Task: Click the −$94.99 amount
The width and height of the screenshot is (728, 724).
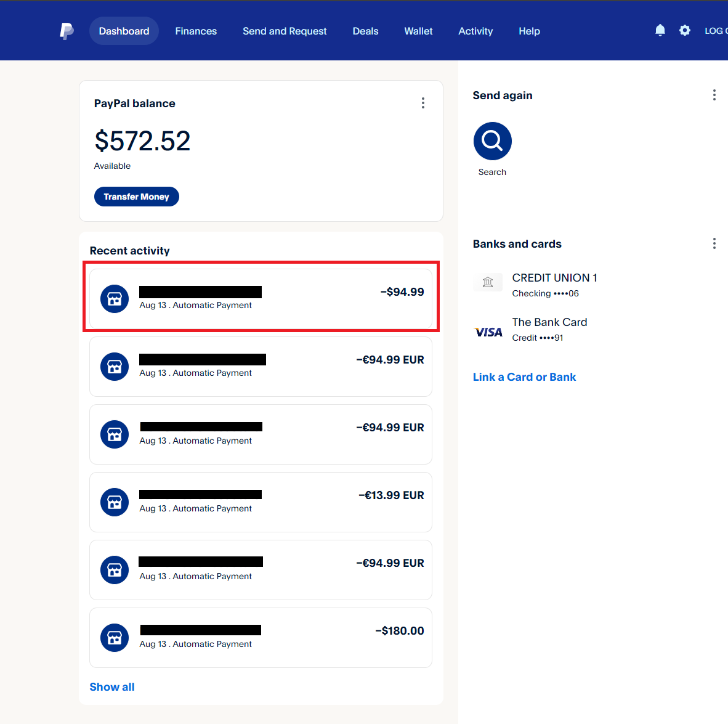Action: click(402, 291)
